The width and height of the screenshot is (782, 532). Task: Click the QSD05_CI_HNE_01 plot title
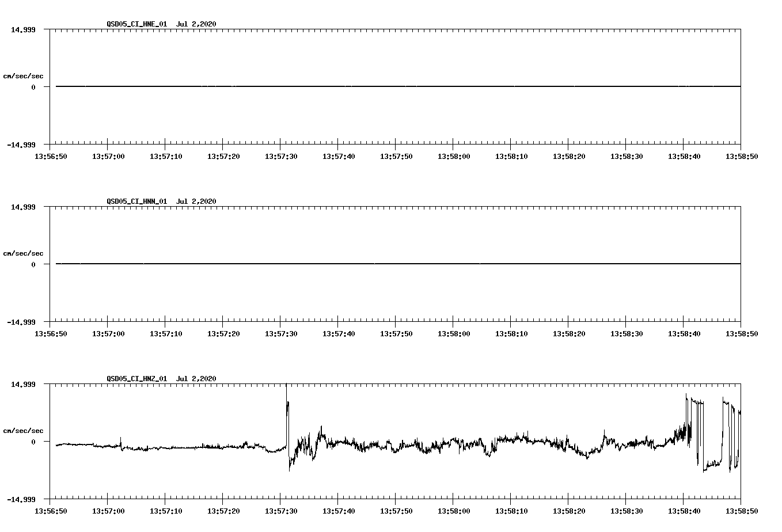(161, 24)
